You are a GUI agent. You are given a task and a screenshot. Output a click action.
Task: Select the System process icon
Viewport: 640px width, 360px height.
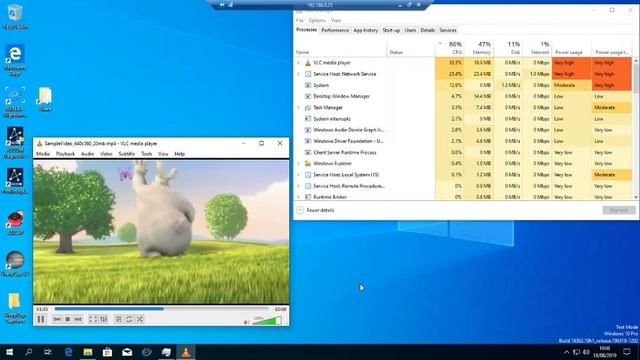pyautogui.click(x=308, y=85)
